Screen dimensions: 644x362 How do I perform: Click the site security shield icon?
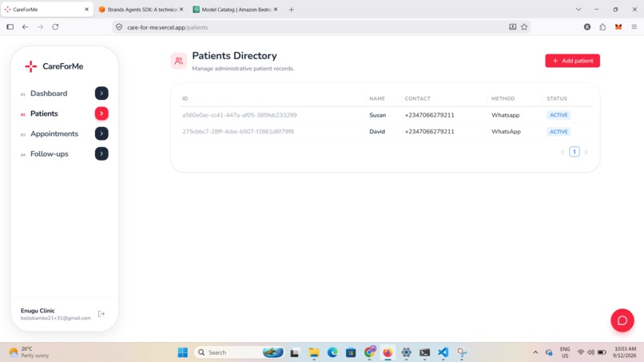point(119,27)
